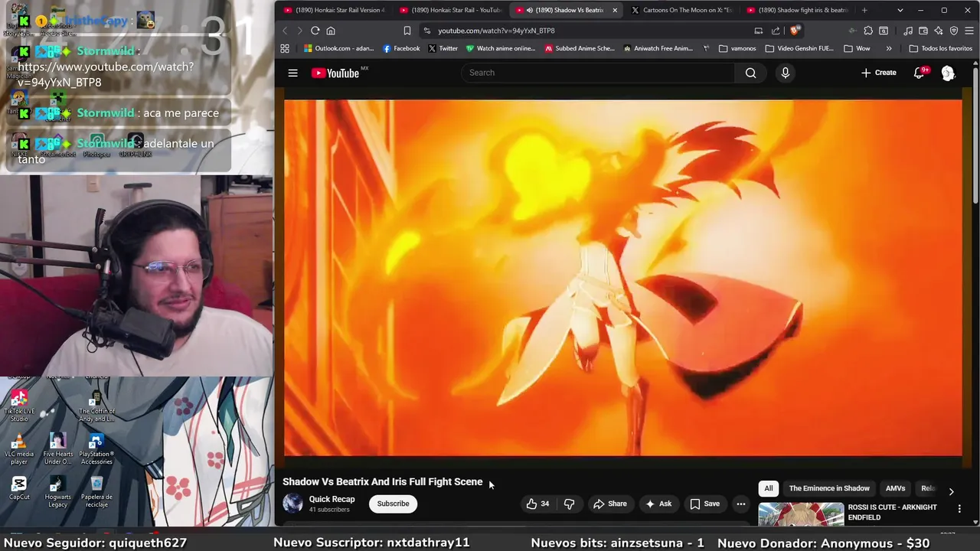980x551 pixels.
Task: Open the vamonos bookmarks folder
Action: (x=737, y=48)
